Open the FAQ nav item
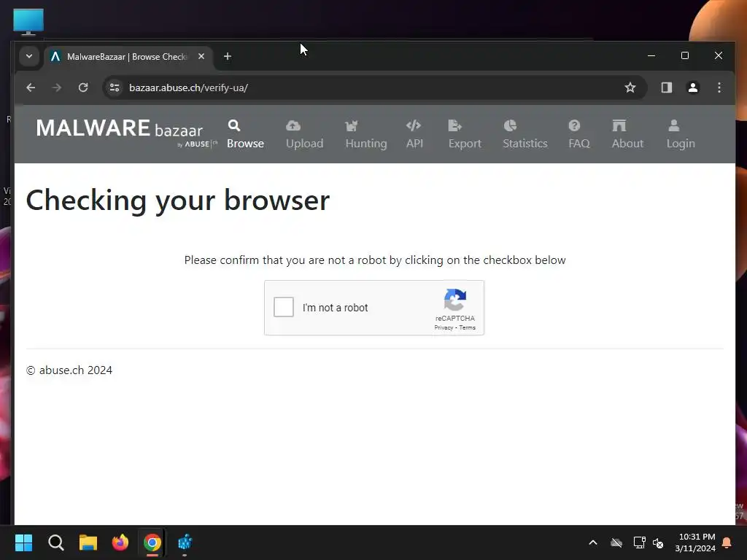Viewport: 747px width, 560px height. [578, 134]
